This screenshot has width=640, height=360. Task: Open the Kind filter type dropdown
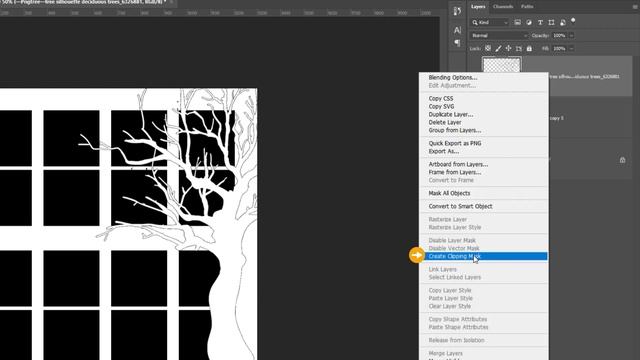point(490,22)
